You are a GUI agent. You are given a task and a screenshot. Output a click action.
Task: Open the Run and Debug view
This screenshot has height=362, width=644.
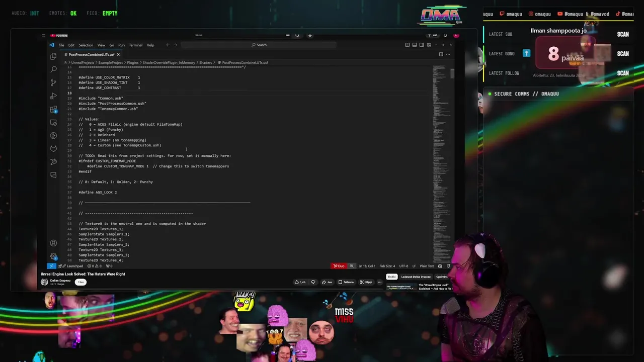[x=54, y=96]
